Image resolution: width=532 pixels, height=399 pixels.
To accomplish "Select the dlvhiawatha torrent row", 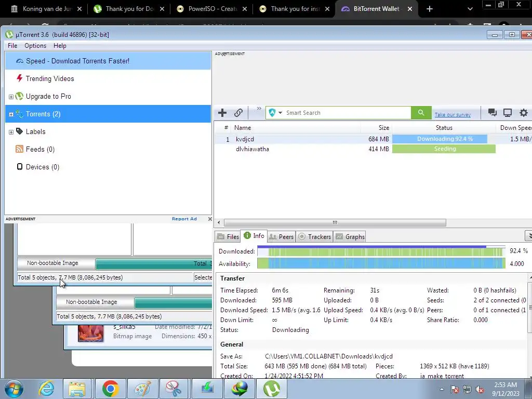I will click(x=373, y=149).
